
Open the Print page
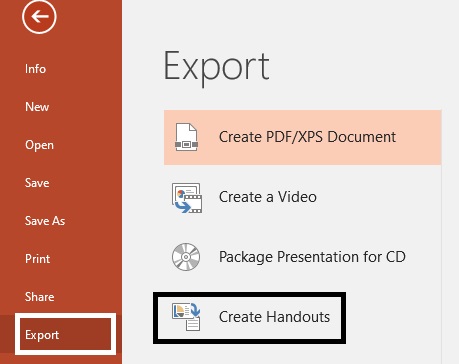pos(37,259)
